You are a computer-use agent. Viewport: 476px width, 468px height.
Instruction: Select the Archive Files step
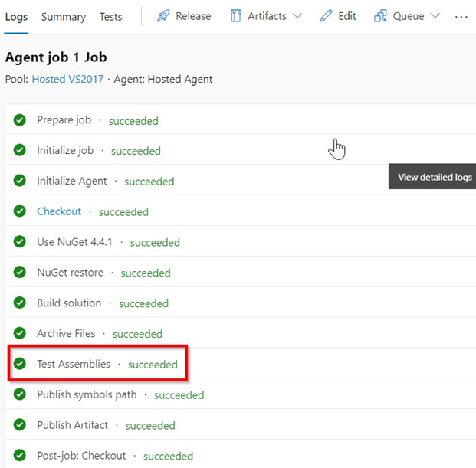(x=66, y=334)
